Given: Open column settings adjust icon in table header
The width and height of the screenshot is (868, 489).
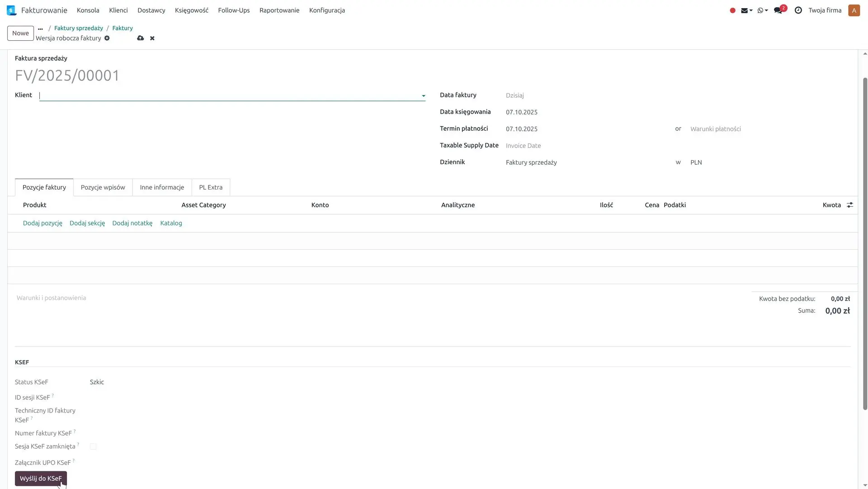Looking at the screenshot, I should 850,205.
